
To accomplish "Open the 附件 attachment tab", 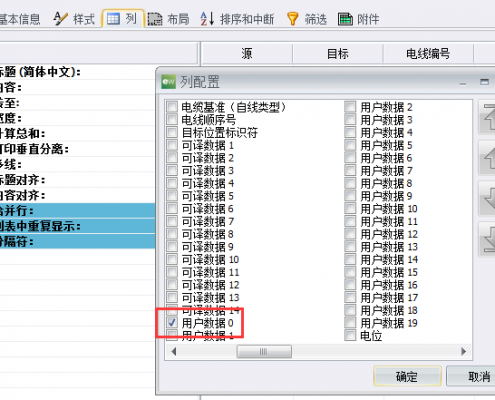I will tap(358, 19).
